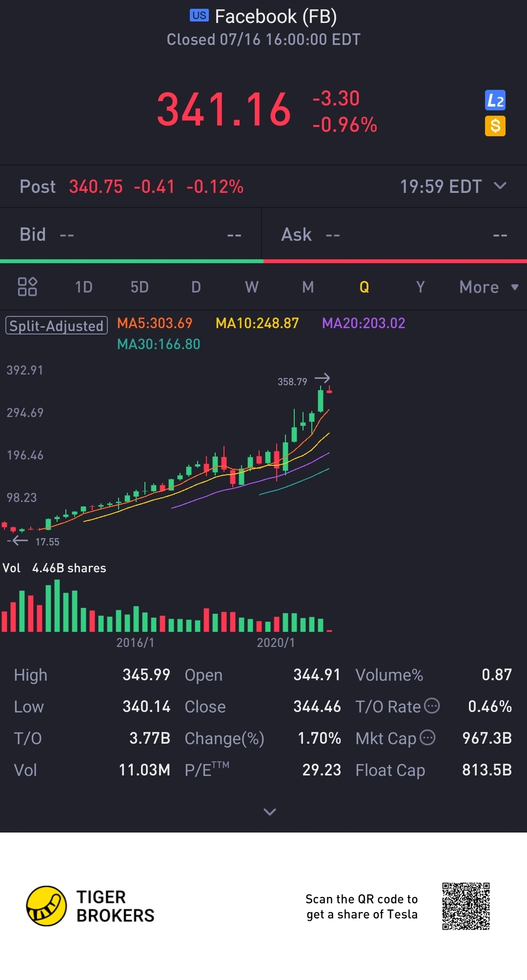This screenshot has height=980, width=527.
Task: Tap the MA5:303.69 indicator label
Action: click(155, 323)
